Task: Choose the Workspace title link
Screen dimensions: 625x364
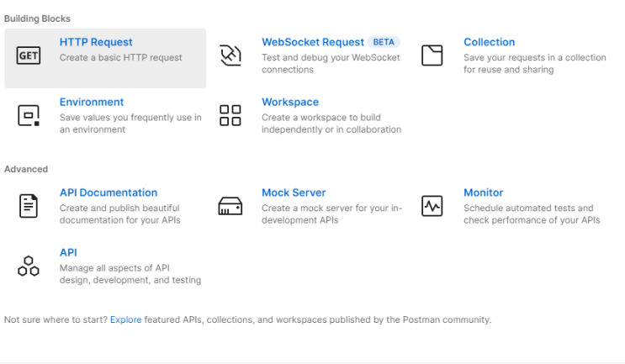Action: pyautogui.click(x=290, y=103)
